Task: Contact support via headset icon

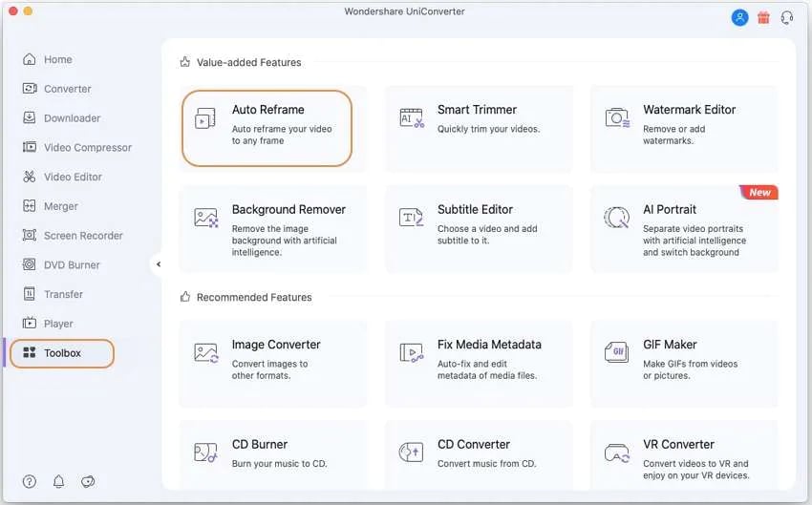Action: tap(787, 17)
